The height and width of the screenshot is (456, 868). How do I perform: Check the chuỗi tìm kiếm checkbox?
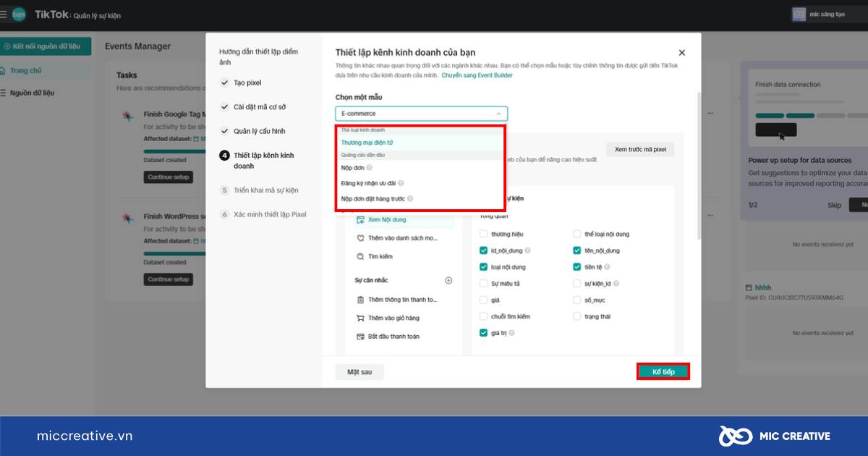[483, 316]
